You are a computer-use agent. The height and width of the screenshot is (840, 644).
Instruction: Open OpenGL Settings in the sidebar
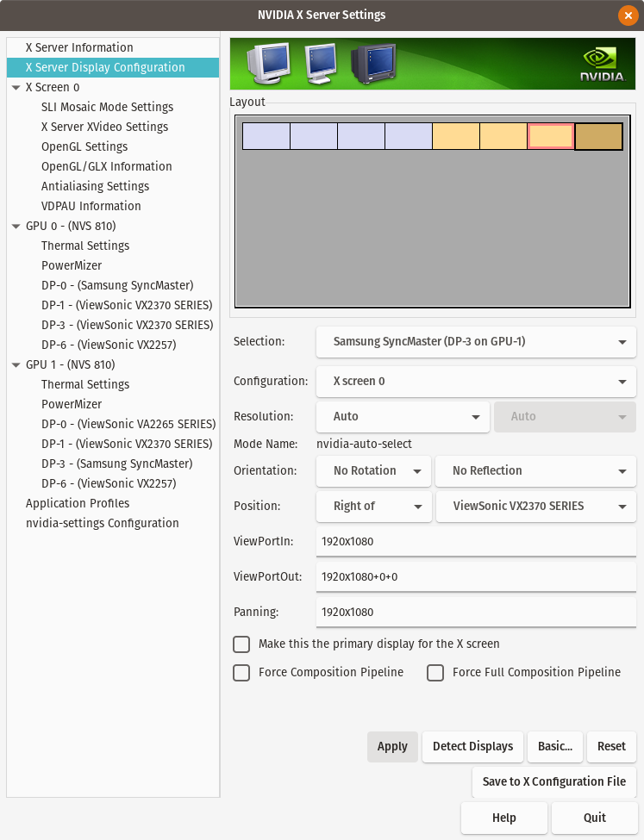84,146
